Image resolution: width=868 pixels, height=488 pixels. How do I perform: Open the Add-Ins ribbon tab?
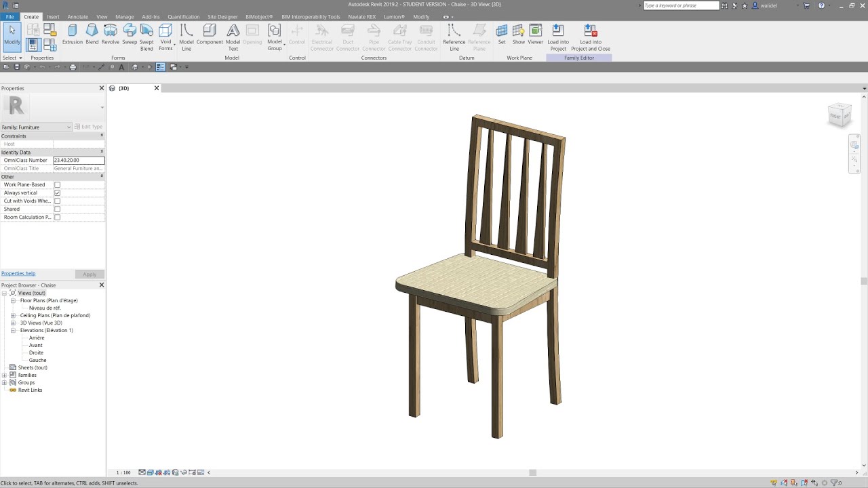[151, 16]
